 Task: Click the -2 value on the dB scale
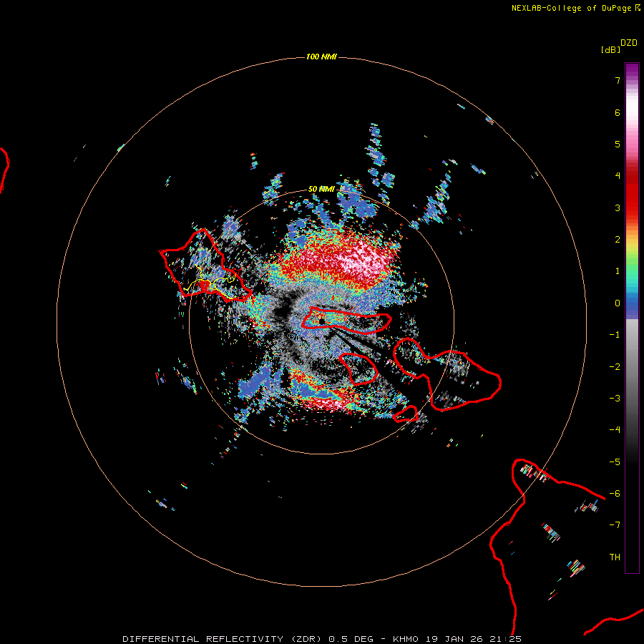pyautogui.click(x=615, y=367)
